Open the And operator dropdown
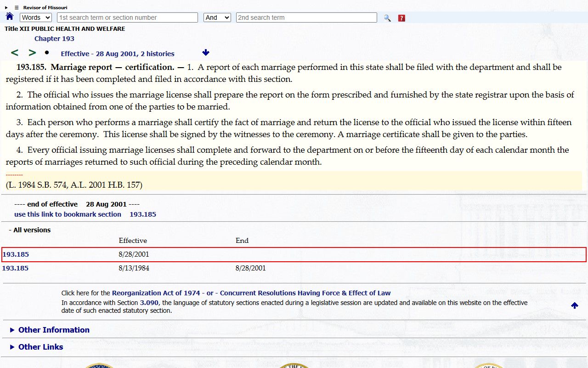Image resolution: width=588 pixels, height=368 pixels. click(x=217, y=17)
